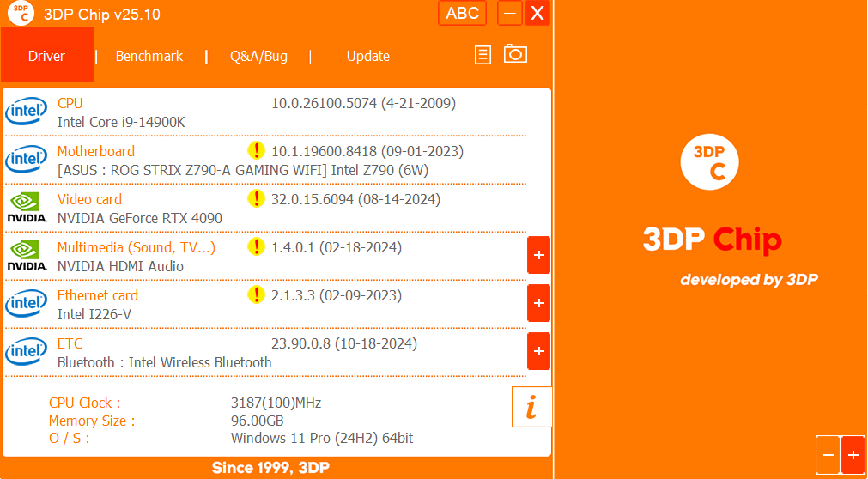Screen dimensions: 868x479
Task: Go to the Update tab
Action: [368, 56]
